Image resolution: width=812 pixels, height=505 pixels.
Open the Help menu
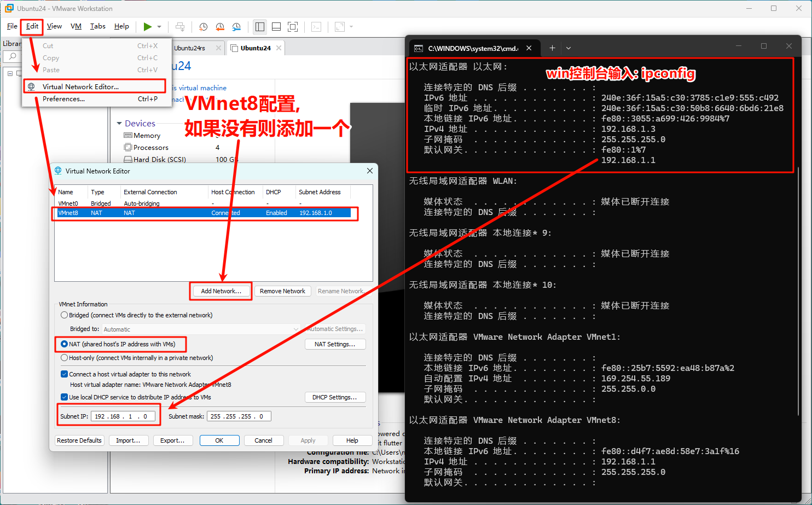coord(121,26)
